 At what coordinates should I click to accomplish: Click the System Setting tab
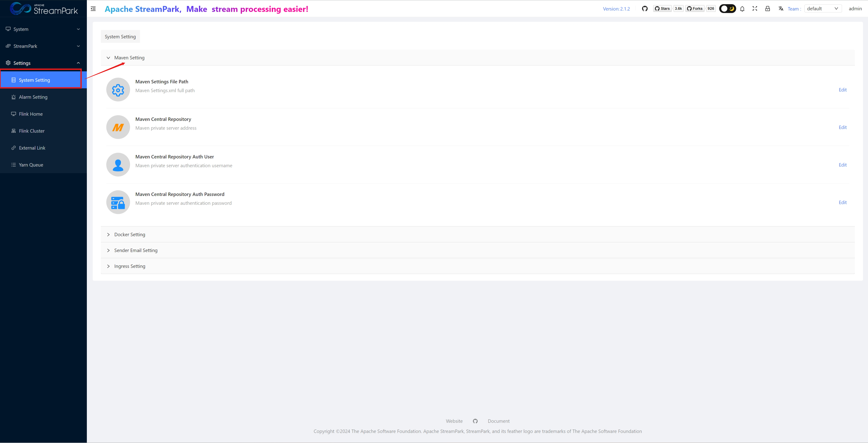pos(120,37)
